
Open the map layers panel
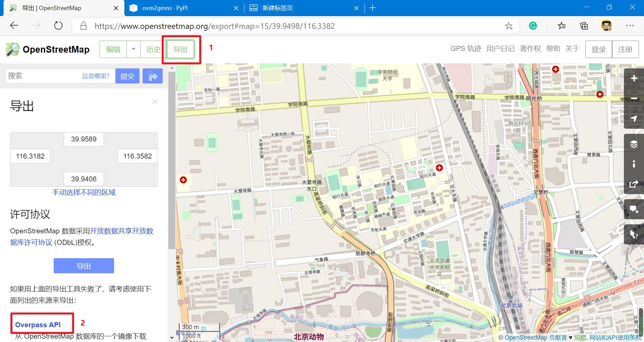(x=634, y=144)
